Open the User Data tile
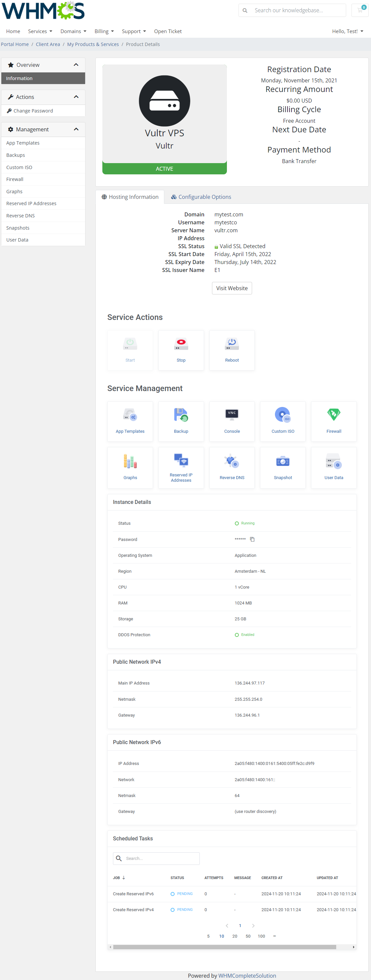Screen dimensions: 371x980 click(x=334, y=468)
